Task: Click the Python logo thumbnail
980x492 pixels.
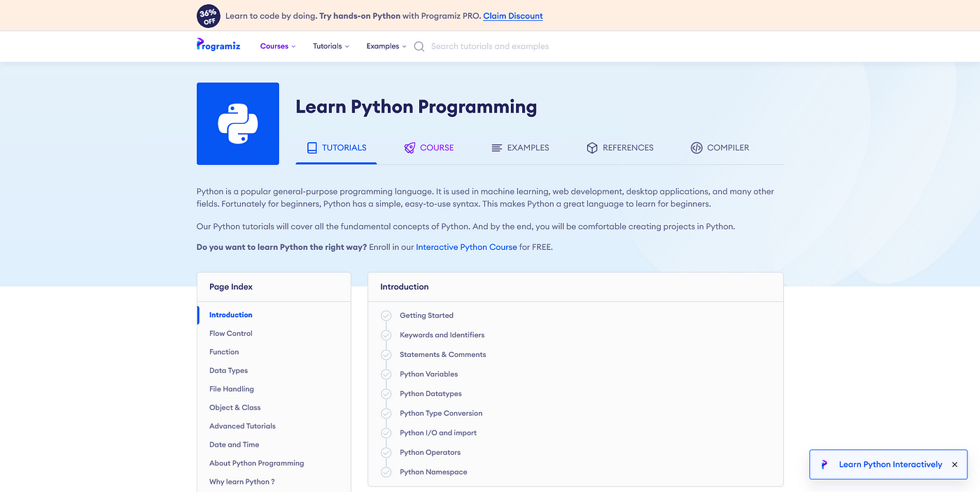Action: (238, 124)
